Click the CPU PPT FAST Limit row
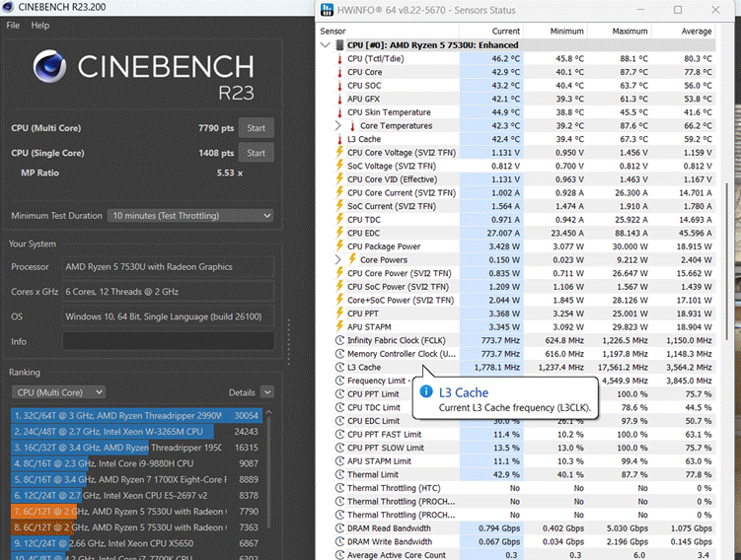Viewport: 741px width, 560px height. pyautogui.click(x=525, y=435)
